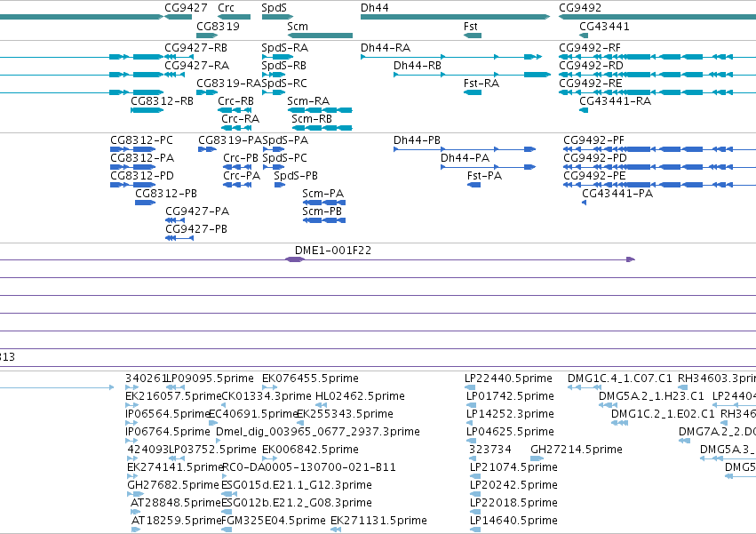Click EST EK076455.5prime
Image resolution: width=756 pixels, height=534 pixels.
click(269, 387)
